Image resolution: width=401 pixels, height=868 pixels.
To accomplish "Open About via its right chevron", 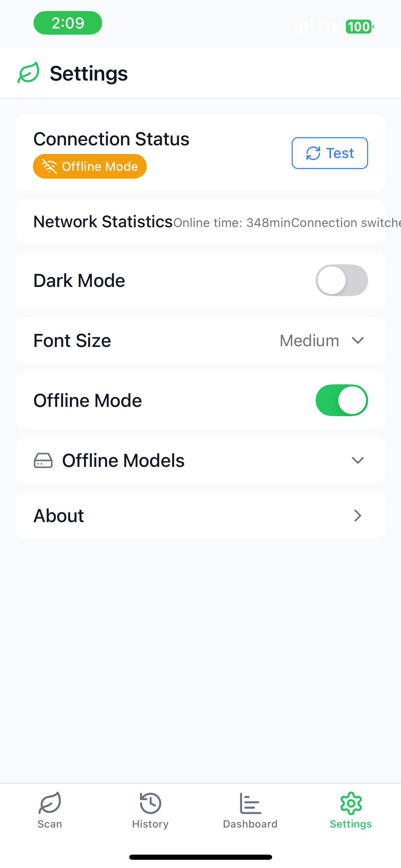I will 357,516.
